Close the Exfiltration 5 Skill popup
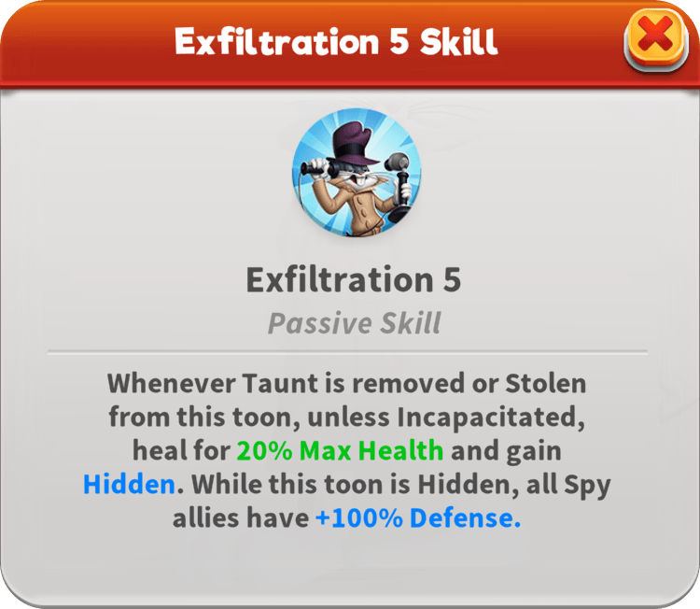The height and width of the screenshot is (609, 700). 655,39
